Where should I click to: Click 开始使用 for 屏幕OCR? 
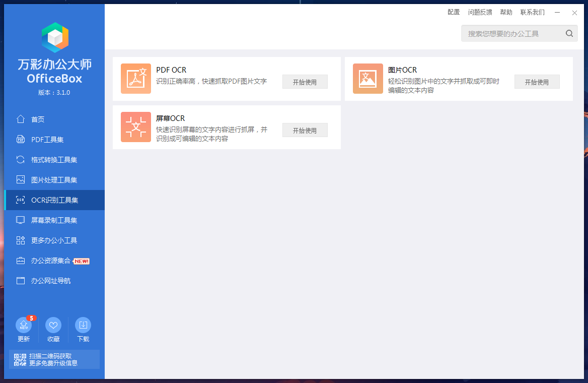305,131
